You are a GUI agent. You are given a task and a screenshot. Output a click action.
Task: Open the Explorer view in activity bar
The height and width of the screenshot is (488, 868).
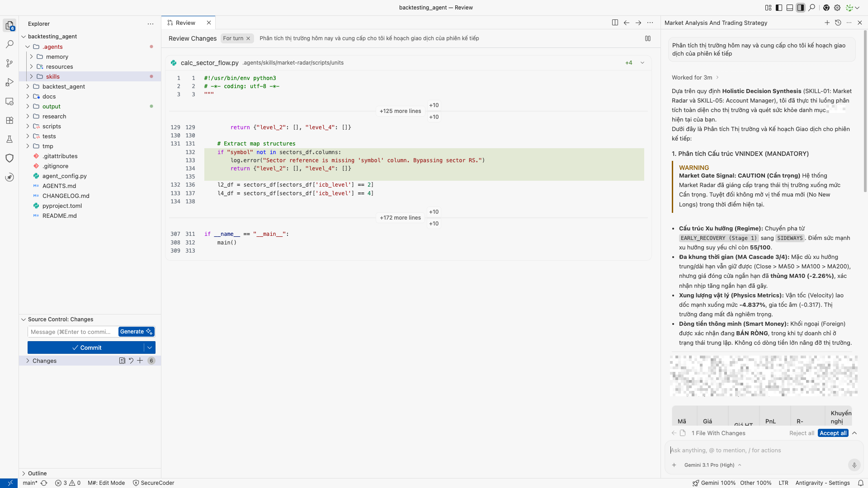9,25
